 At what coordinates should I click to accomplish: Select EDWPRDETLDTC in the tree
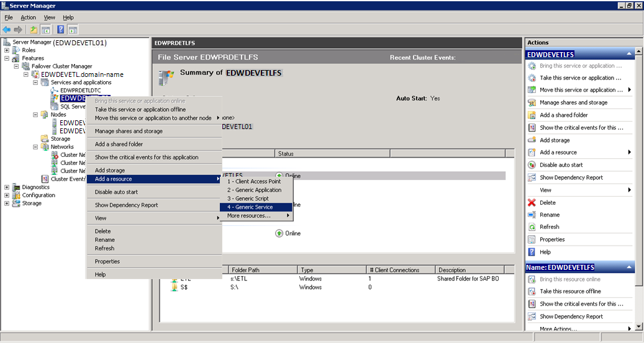(81, 91)
